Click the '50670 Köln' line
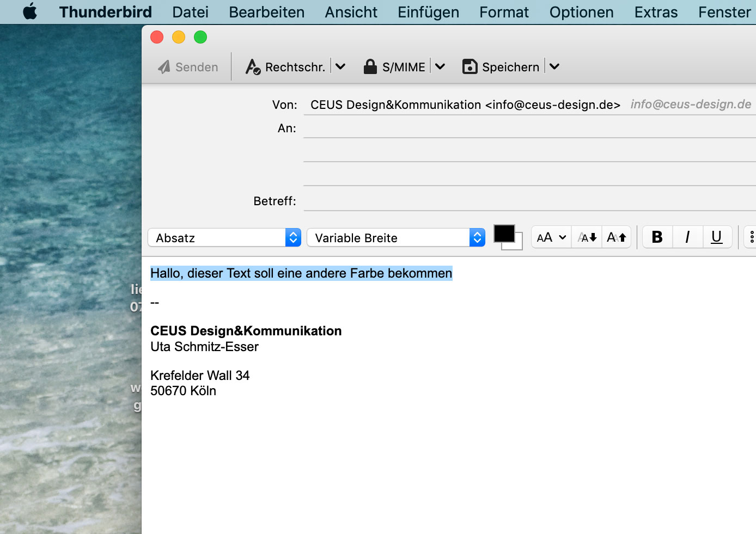This screenshot has height=534, width=756. pyautogui.click(x=183, y=391)
